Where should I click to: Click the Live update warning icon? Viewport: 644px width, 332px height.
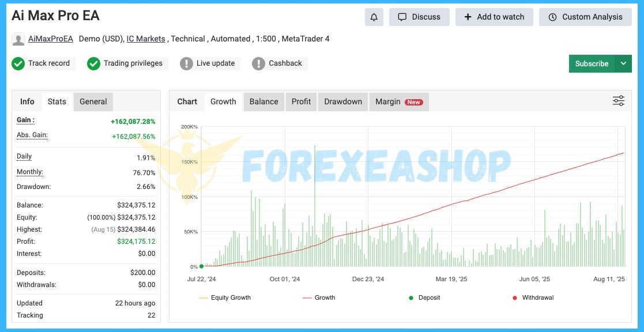point(186,63)
